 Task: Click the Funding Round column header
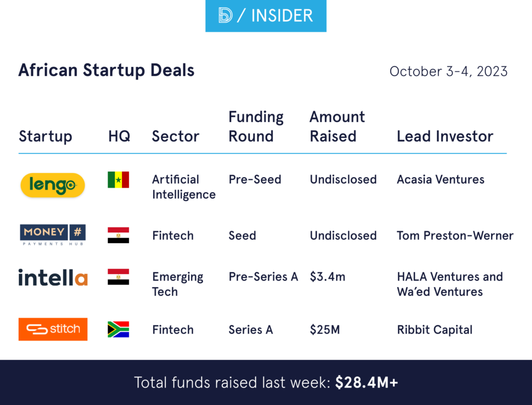pos(256,127)
